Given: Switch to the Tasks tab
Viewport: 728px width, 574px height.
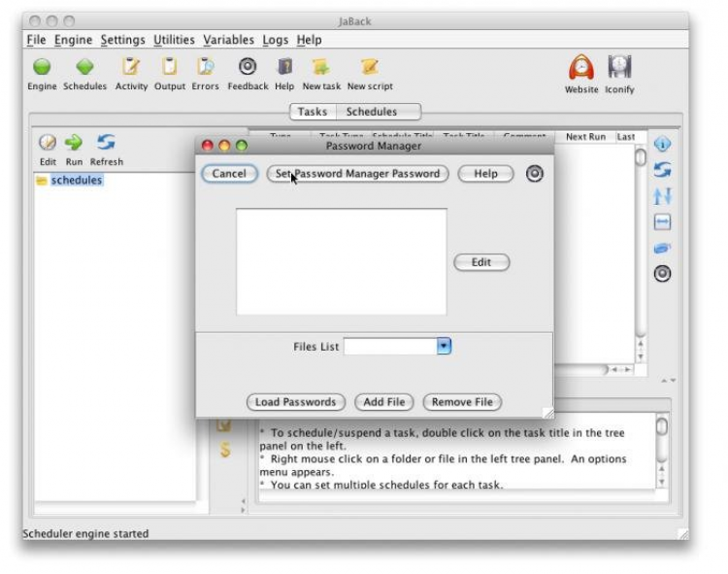Looking at the screenshot, I should point(313,112).
